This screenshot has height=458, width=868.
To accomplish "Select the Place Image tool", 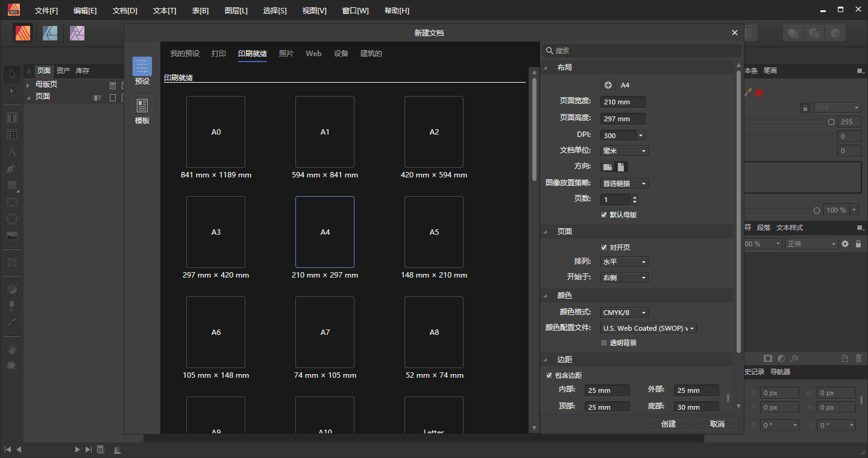I will click(12, 236).
